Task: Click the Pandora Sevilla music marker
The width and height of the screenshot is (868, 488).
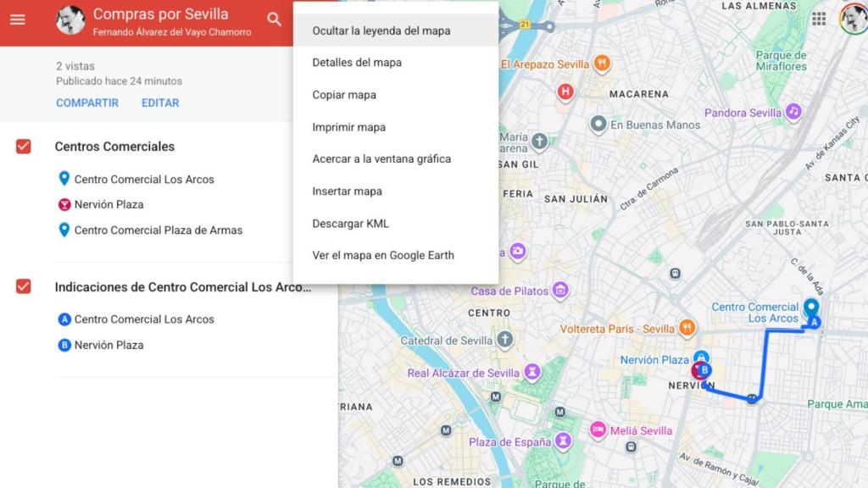Action: [793, 112]
